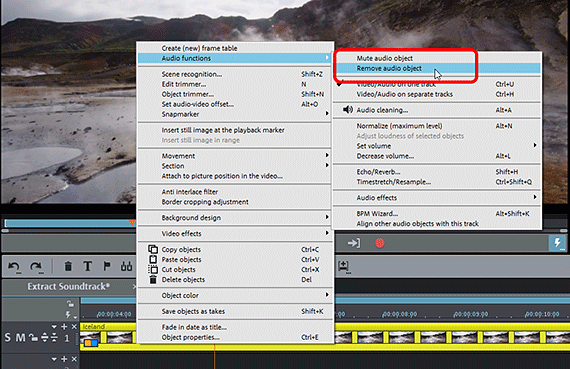
Task: Click the cut icon beside Cut objects
Action: click(x=153, y=269)
